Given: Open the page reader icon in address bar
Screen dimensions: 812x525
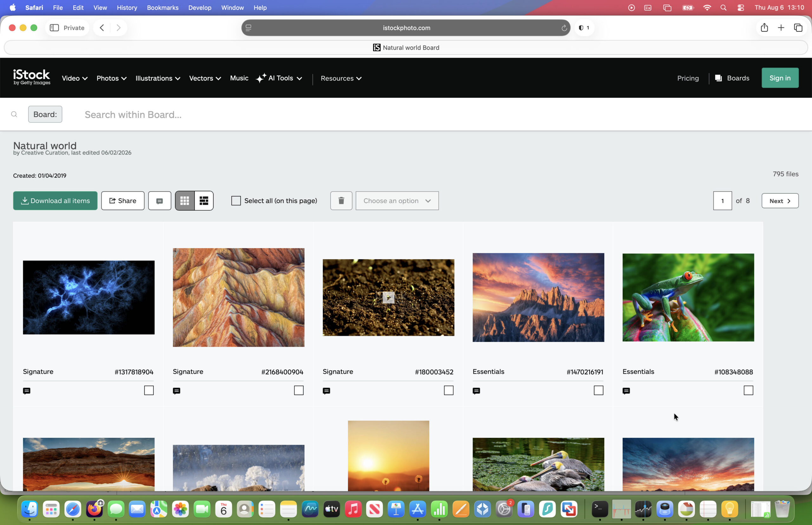Looking at the screenshot, I should (248, 28).
